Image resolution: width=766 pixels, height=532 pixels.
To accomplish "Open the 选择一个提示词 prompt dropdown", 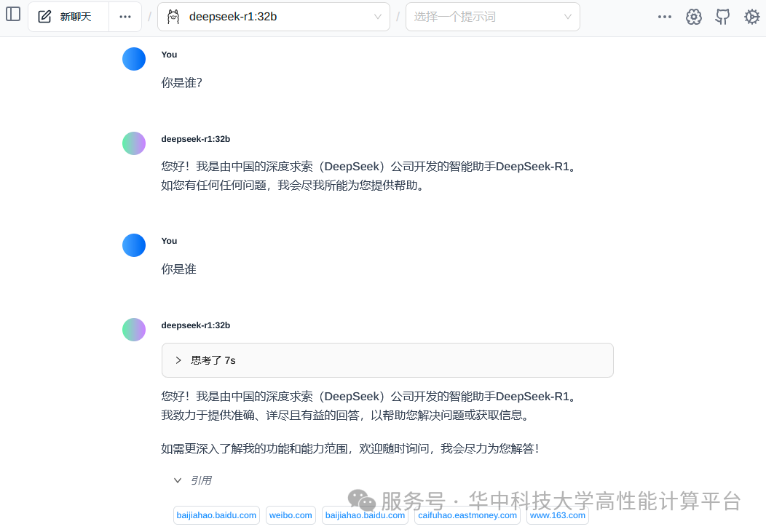I will [x=493, y=17].
